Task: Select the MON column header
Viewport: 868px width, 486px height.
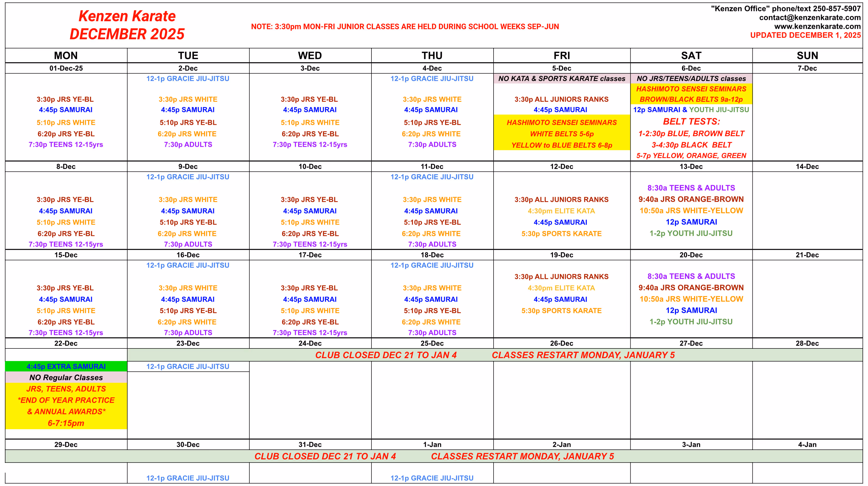Action: [x=66, y=55]
